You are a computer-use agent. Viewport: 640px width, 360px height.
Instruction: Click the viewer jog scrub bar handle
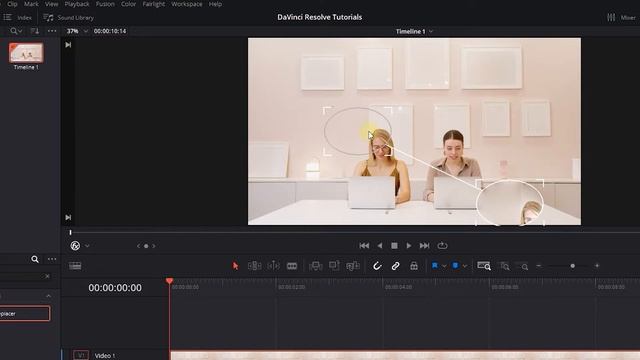(70, 232)
